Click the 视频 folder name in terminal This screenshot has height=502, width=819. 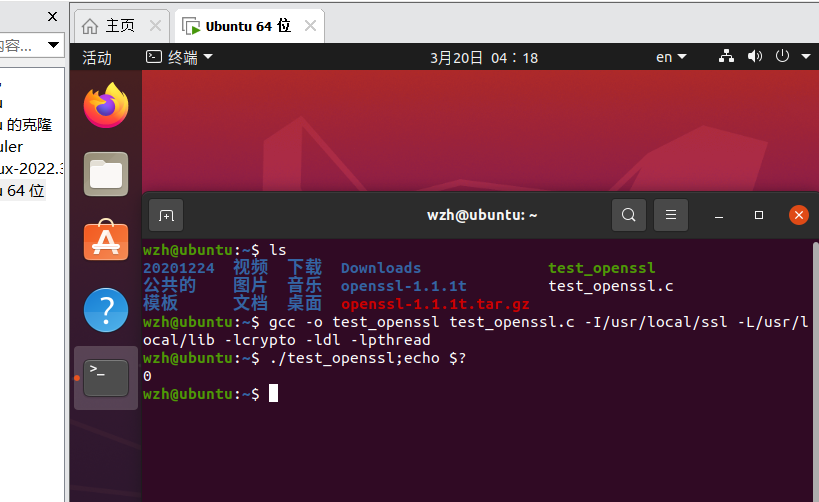point(250,267)
